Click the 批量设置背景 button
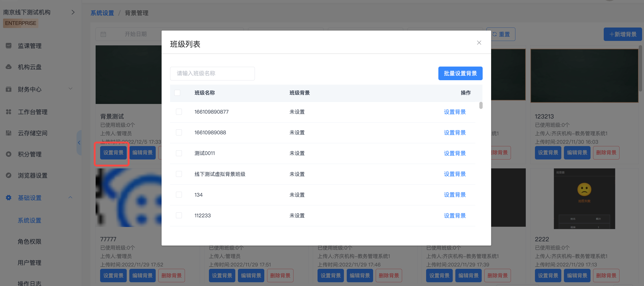 coord(460,73)
